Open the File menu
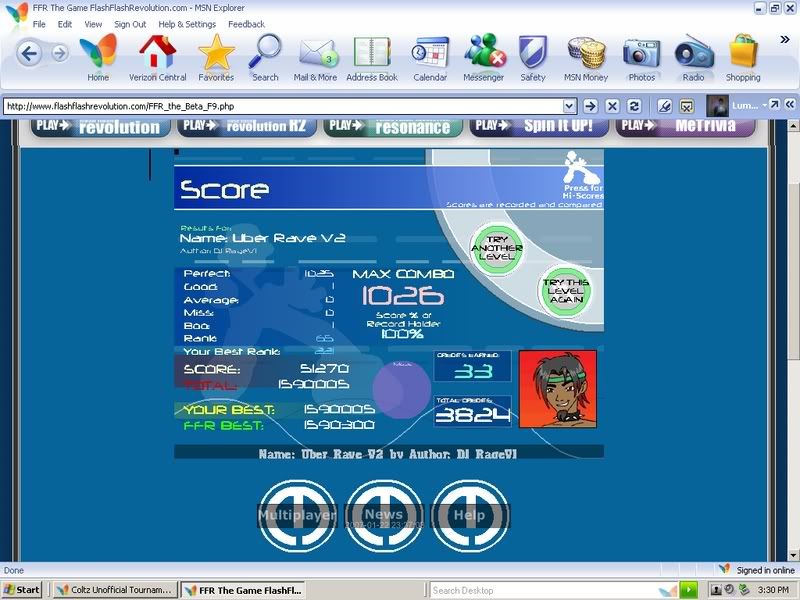800x600 pixels. pos(39,24)
